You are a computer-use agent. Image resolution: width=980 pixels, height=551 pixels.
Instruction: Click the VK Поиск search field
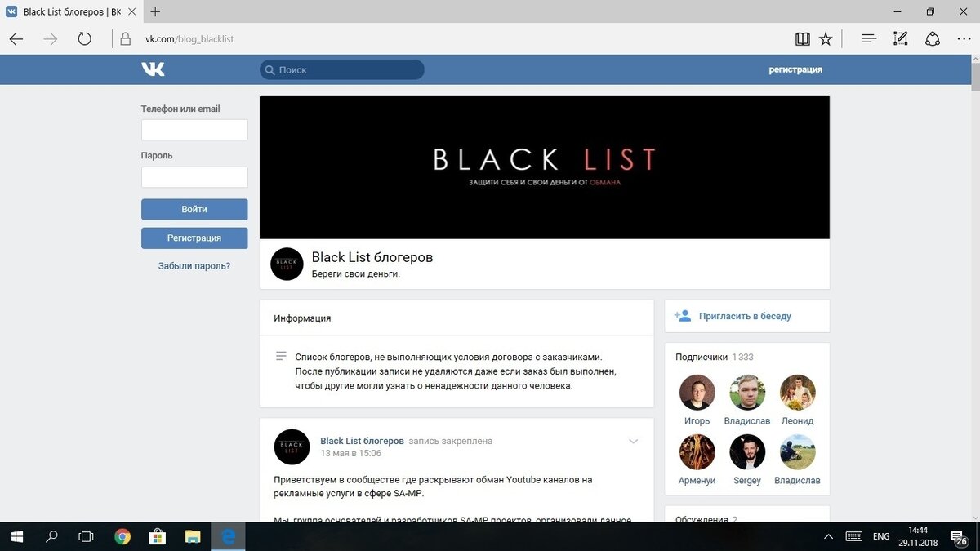(342, 69)
